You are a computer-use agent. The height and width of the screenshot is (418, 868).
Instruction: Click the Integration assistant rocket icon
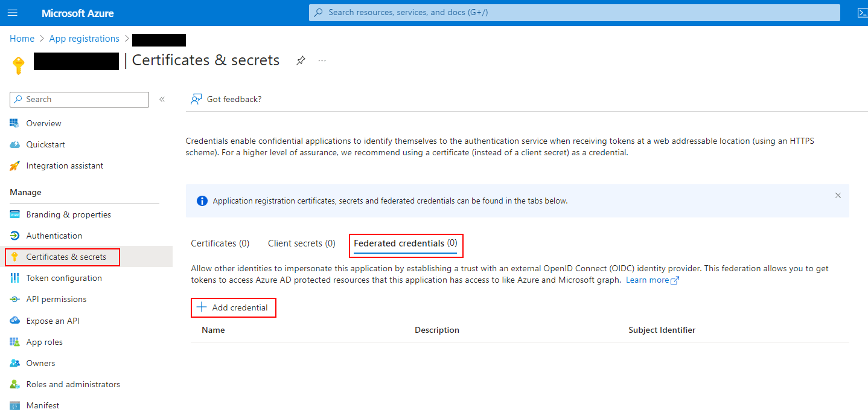click(x=14, y=166)
